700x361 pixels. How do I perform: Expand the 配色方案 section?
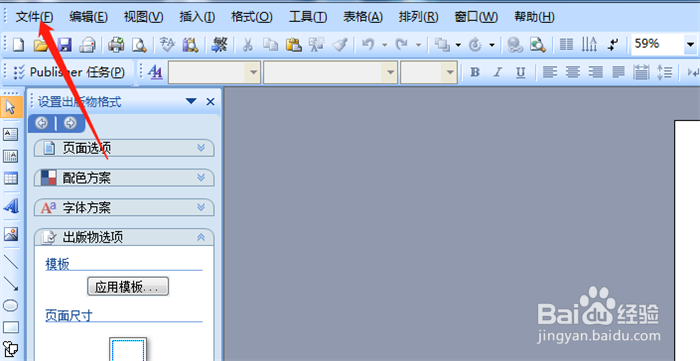click(124, 178)
